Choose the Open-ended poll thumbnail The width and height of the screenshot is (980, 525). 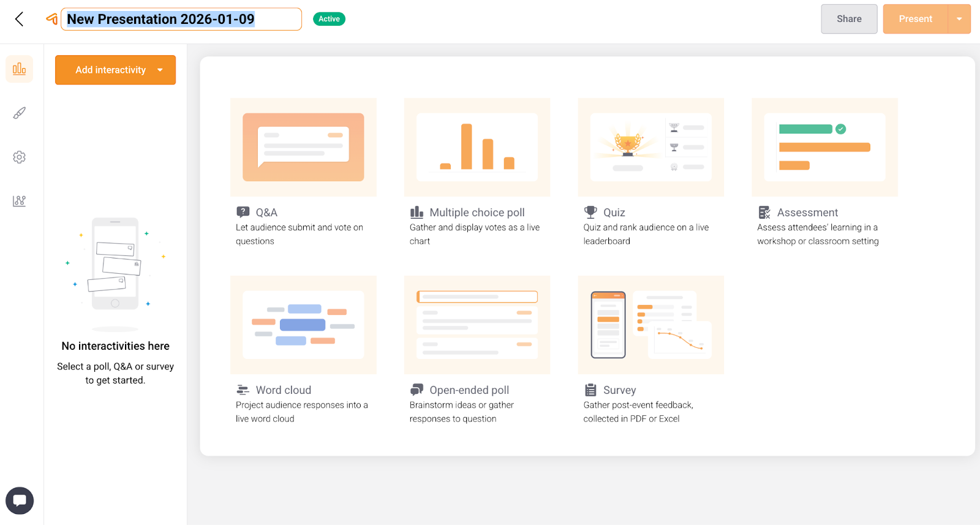point(477,325)
